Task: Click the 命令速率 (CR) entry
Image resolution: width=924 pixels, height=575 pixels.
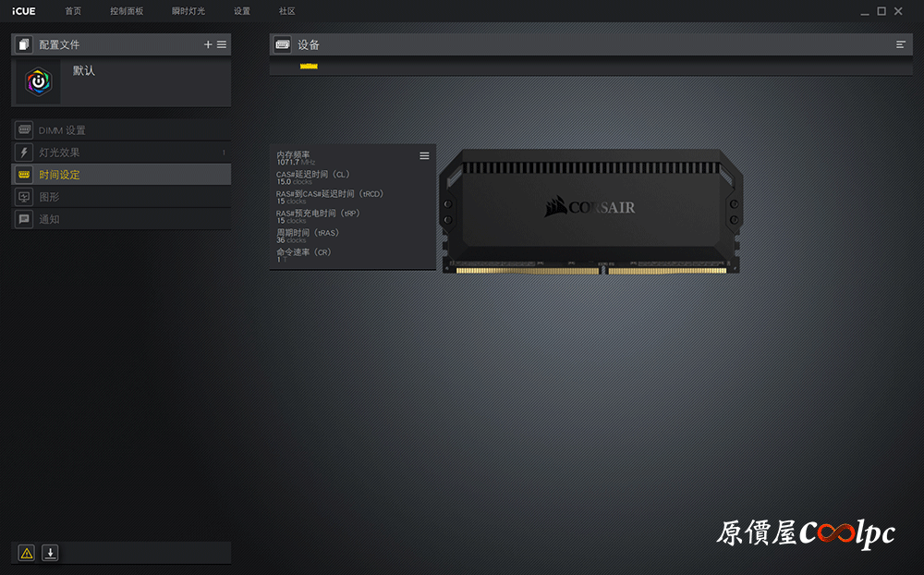Action: (x=304, y=255)
